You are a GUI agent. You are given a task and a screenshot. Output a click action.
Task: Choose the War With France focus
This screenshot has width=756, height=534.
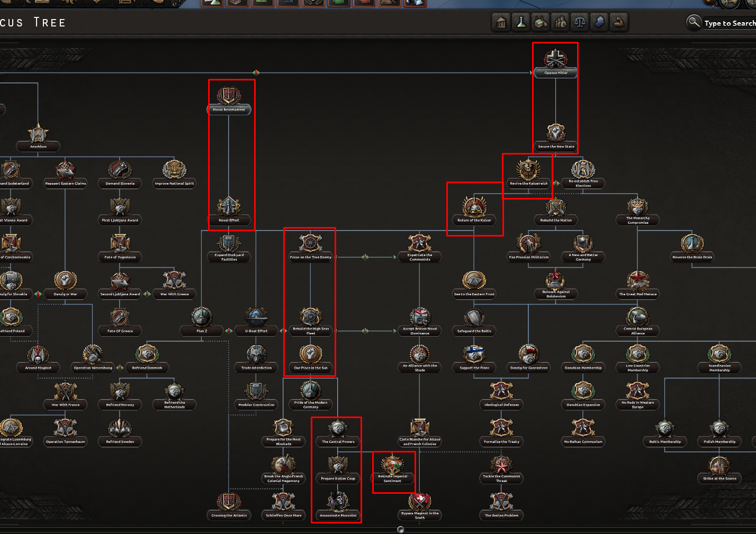click(66, 395)
